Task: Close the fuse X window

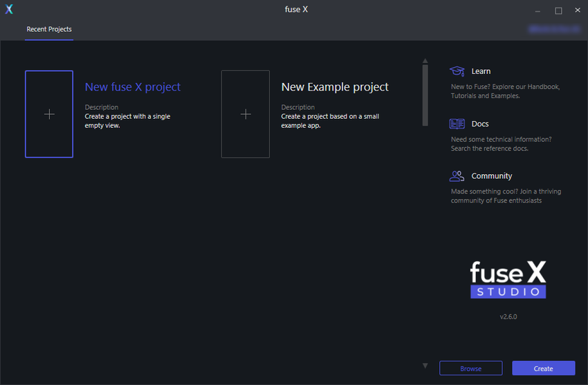Action: coord(578,10)
